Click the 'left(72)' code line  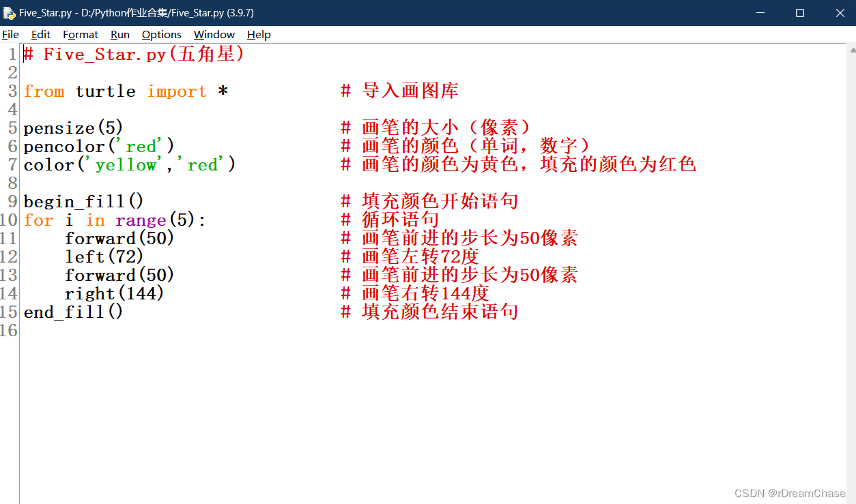[x=104, y=257]
